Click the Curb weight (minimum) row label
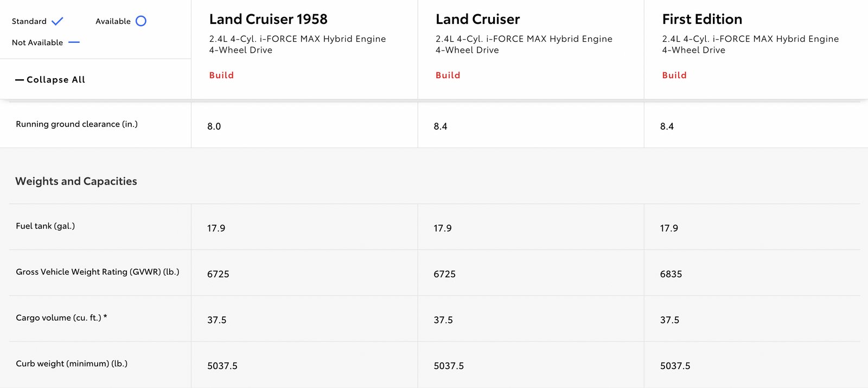 point(72,364)
